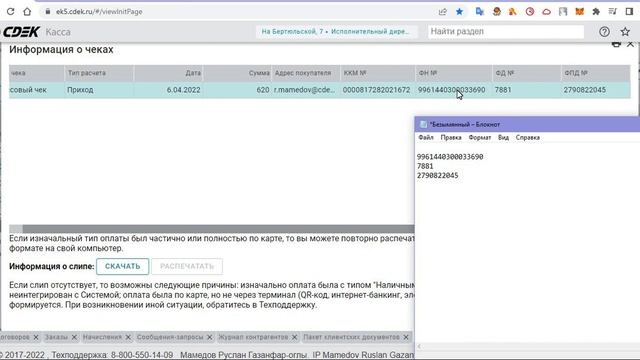This screenshot has height=360, width=640.
Task: Click the sum cell 620
Action: coord(263,90)
